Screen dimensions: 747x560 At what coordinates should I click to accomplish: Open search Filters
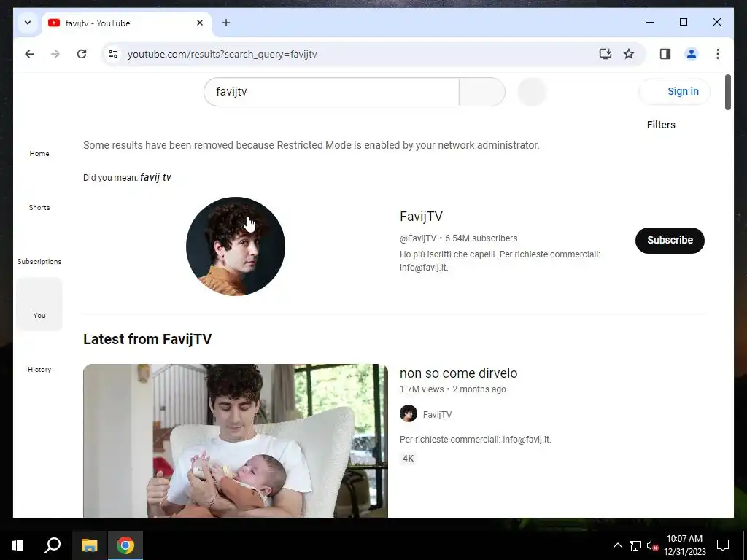(661, 125)
